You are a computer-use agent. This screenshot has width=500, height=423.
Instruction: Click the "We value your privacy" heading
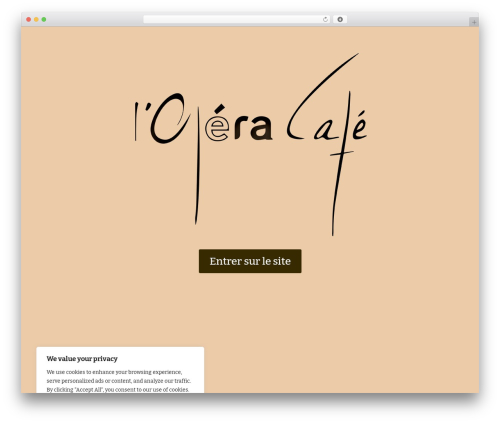tap(82, 359)
